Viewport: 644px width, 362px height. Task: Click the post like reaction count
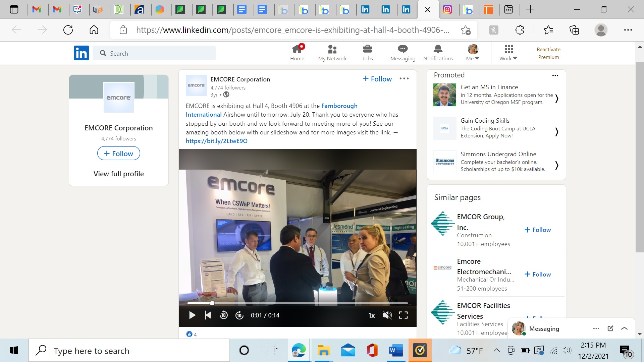tap(192, 334)
